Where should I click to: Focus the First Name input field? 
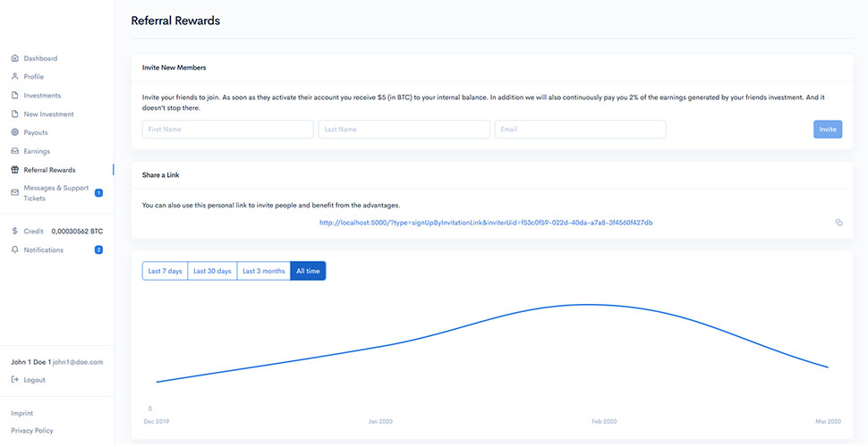click(x=227, y=130)
